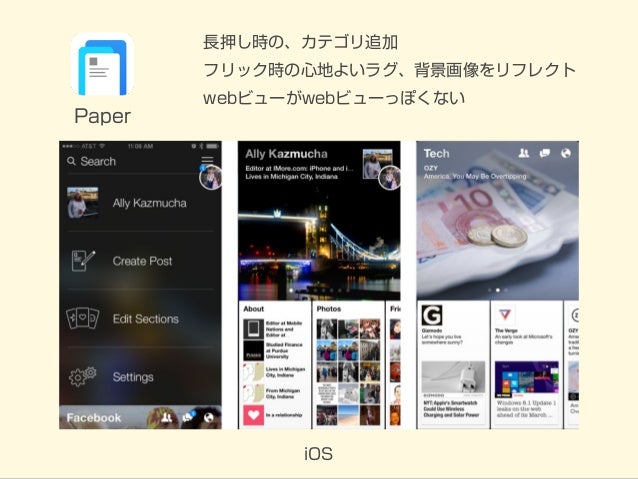Tap the Tech section title
The height and width of the screenshot is (479, 638).
click(437, 153)
